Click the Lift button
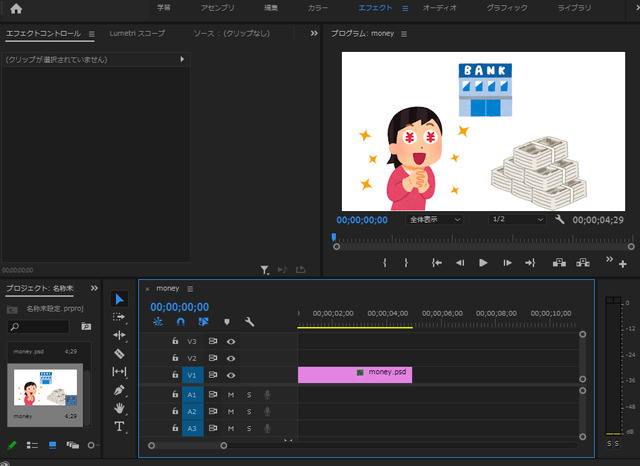This screenshot has width=640, height=466. pos(559,263)
